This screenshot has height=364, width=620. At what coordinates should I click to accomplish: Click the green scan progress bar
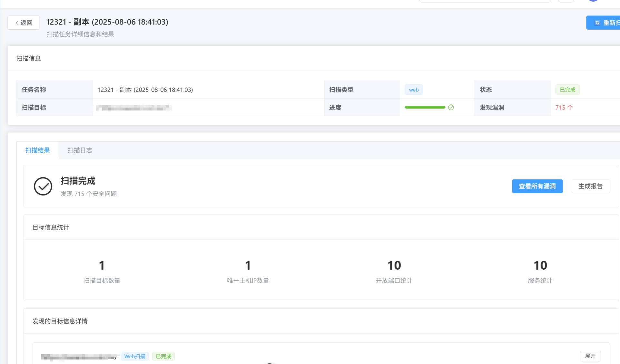(x=425, y=108)
